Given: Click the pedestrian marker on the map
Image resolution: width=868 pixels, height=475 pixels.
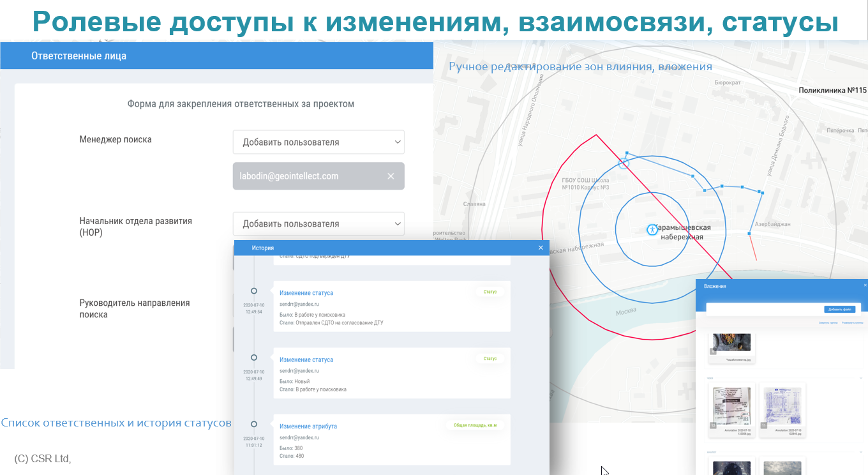Looking at the screenshot, I should pyautogui.click(x=652, y=230).
